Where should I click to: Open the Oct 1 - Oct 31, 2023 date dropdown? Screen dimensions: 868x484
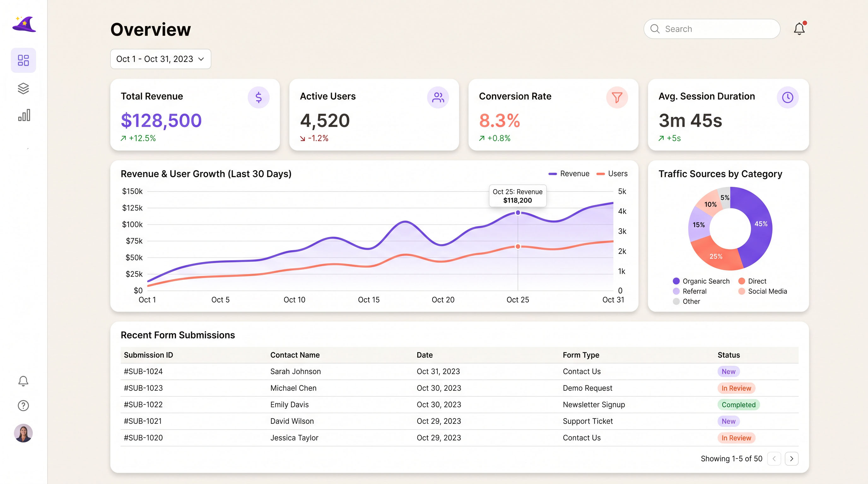(x=161, y=59)
